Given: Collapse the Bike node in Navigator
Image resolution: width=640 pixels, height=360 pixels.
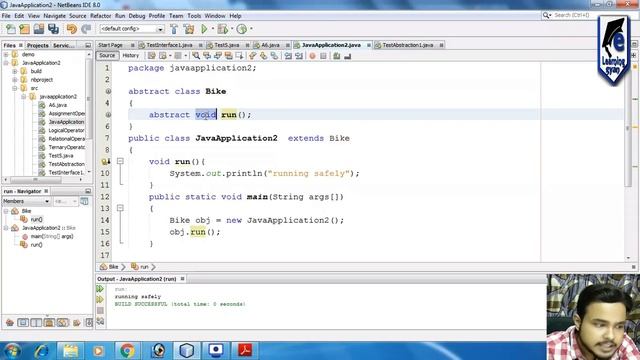Looking at the screenshot, I should [6, 211].
